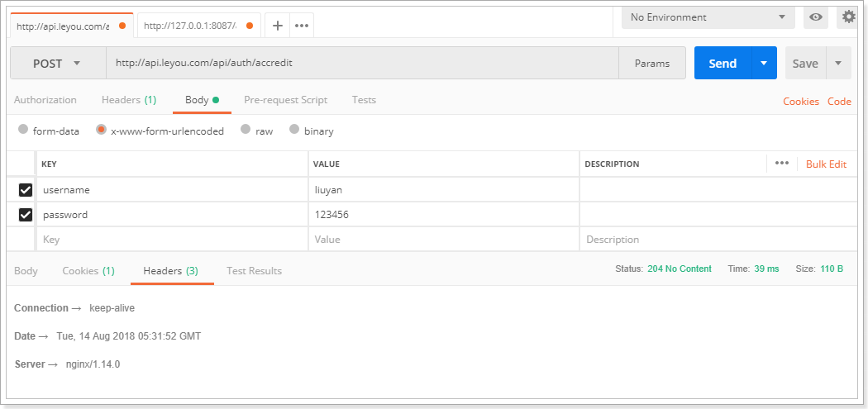Click the 110 B size value
868x409 pixels.
832,269
